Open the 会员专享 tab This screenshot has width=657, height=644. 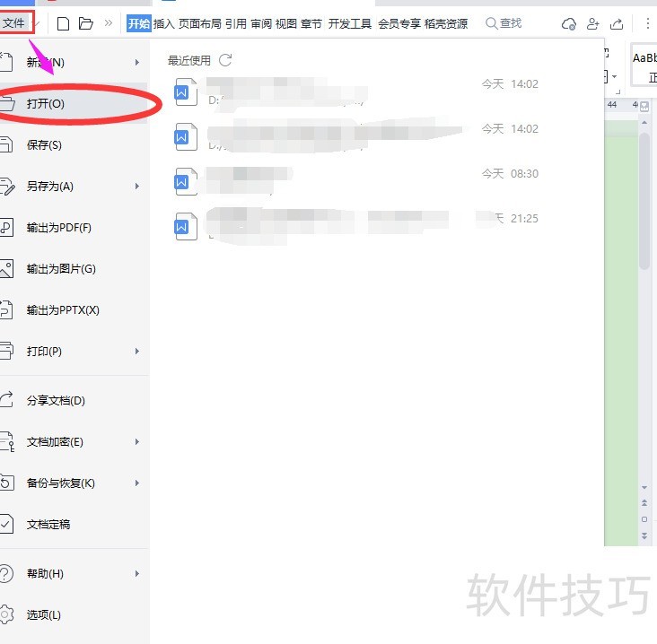[x=399, y=23]
